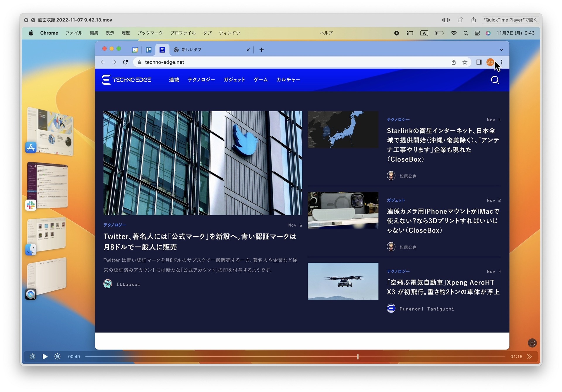Open the live text detection icon
The height and width of the screenshot is (392, 562).
click(532, 343)
